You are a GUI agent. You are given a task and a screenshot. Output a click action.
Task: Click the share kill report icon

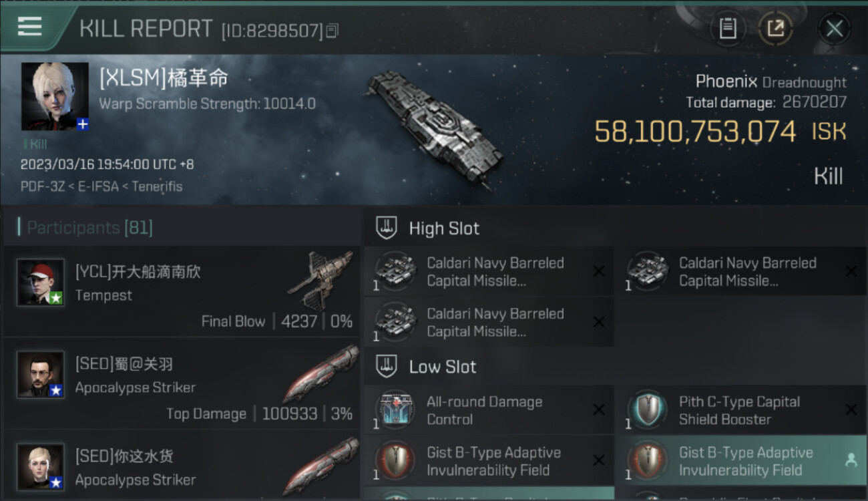click(x=775, y=29)
